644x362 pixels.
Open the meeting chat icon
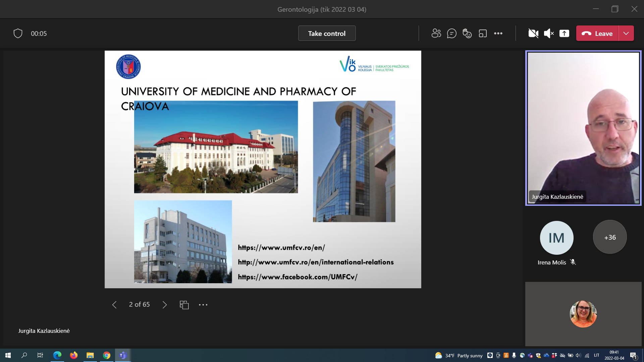point(451,34)
